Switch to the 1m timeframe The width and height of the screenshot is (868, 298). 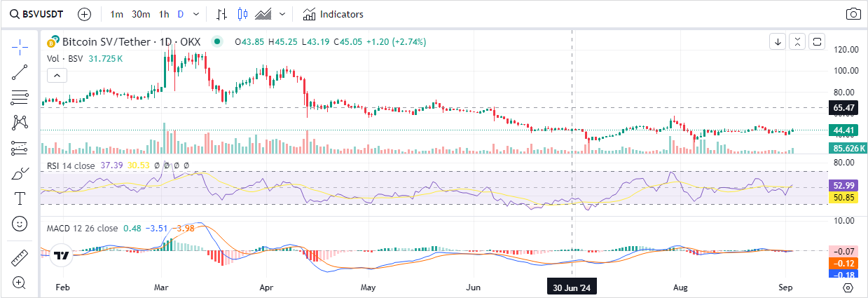click(x=117, y=14)
